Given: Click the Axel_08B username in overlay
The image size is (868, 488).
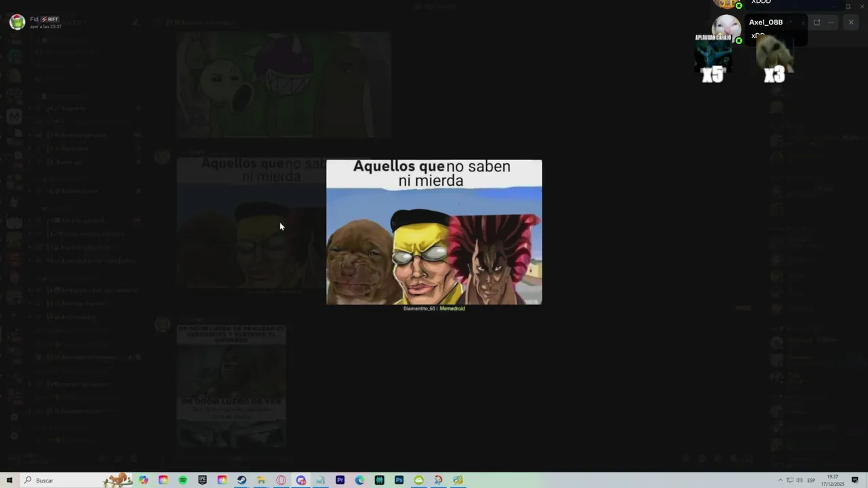Looking at the screenshot, I should coord(766,22).
